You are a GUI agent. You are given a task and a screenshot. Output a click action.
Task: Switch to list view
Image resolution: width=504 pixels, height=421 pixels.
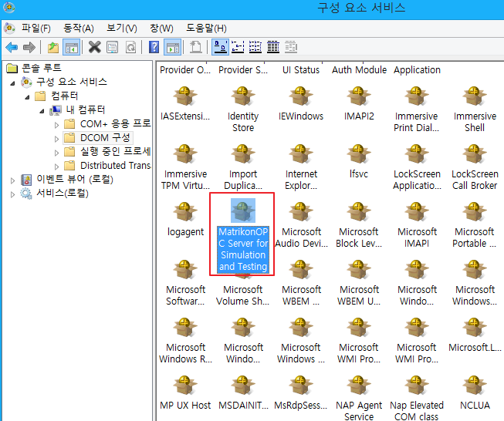point(255,48)
